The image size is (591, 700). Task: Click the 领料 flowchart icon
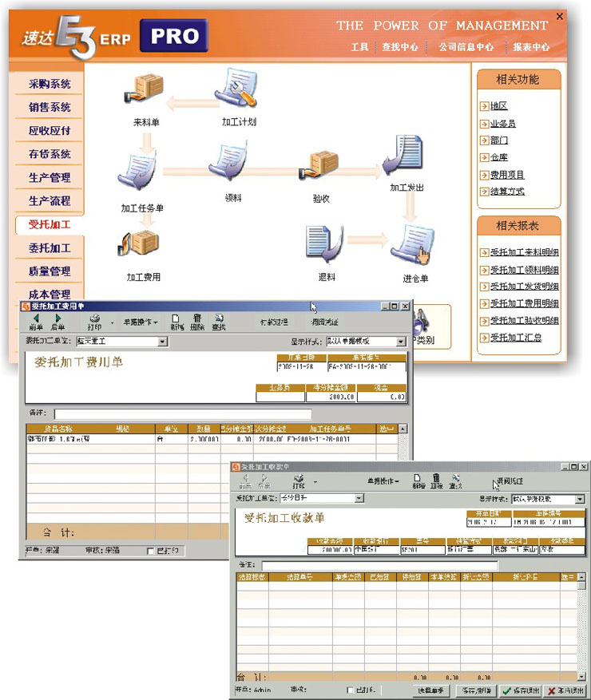click(228, 161)
